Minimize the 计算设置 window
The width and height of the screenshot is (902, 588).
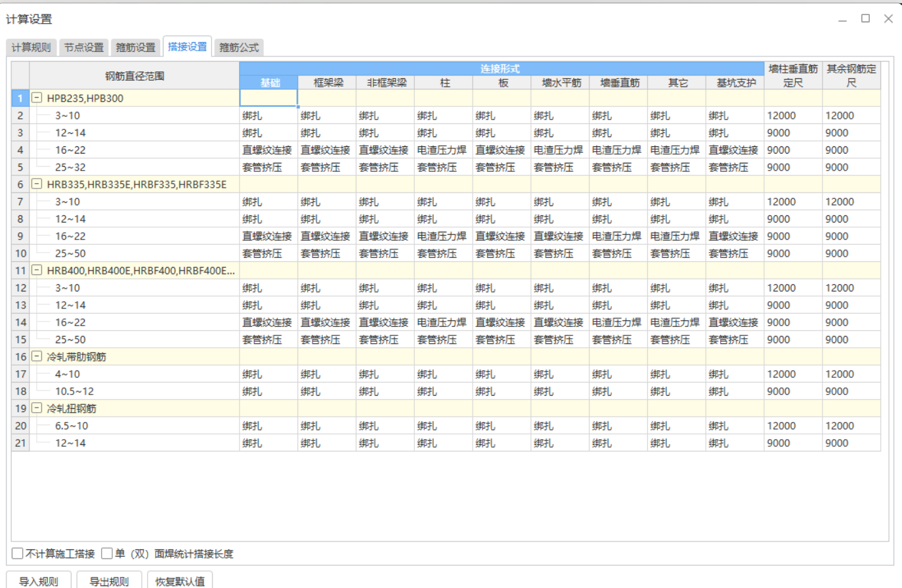pos(842,19)
